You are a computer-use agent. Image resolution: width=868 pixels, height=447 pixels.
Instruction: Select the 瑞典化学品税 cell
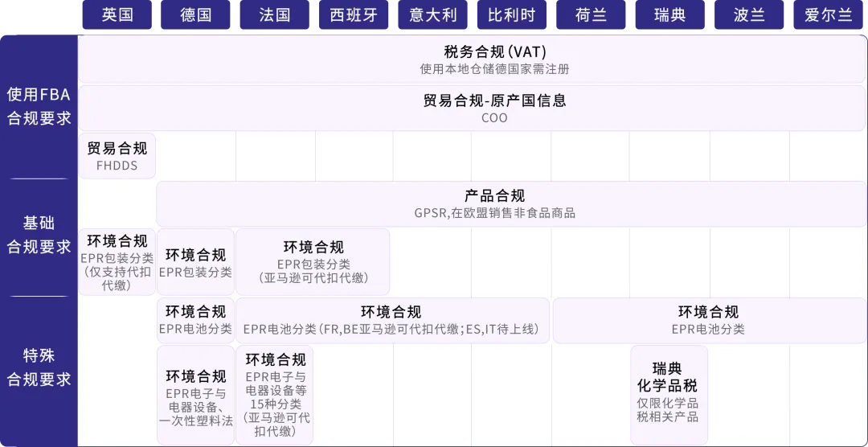click(669, 396)
